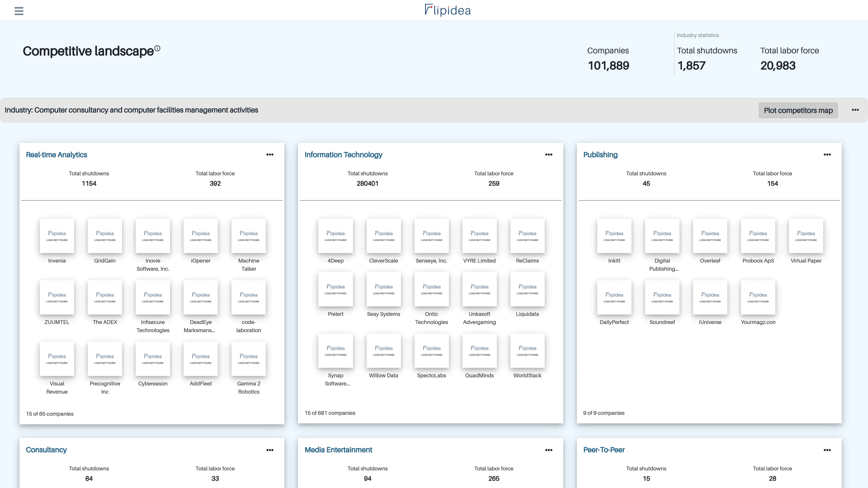Select the Liquidata company logo tile
This screenshot has height=488, width=868.
[527, 289]
